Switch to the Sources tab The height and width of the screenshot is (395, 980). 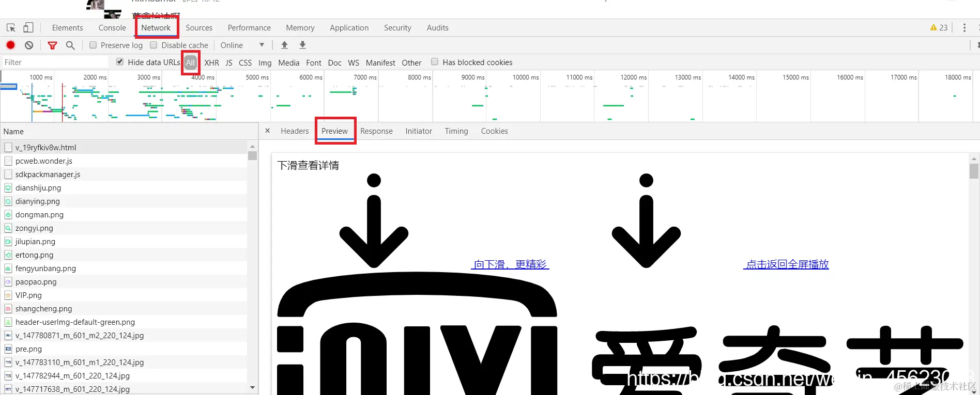tap(199, 28)
